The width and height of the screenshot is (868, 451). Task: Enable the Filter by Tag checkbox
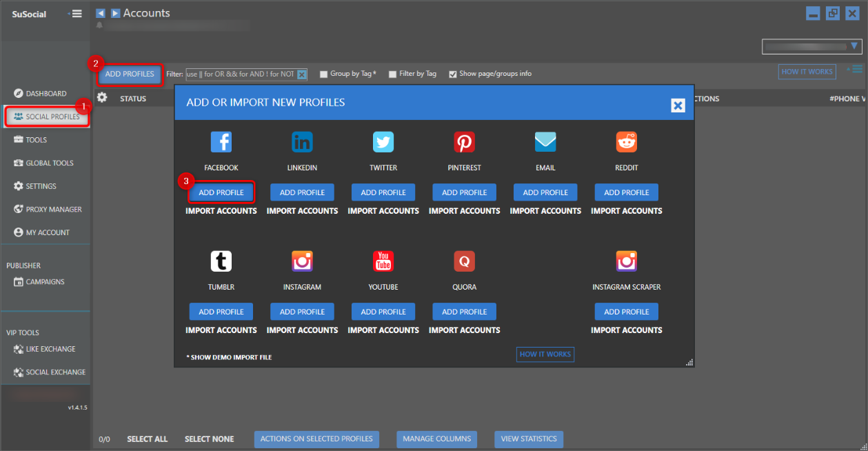tap(392, 74)
